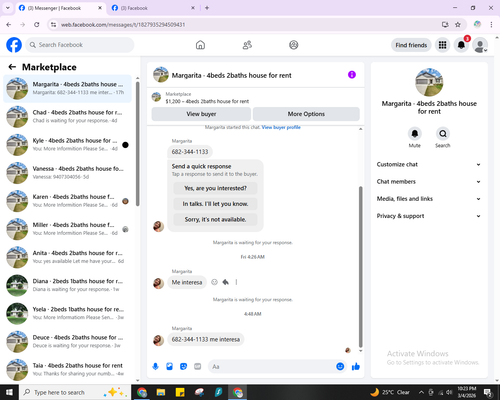The width and height of the screenshot is (500, 400).
Task: Open Chrome's three-dot menu
Action: click(491, 24)
